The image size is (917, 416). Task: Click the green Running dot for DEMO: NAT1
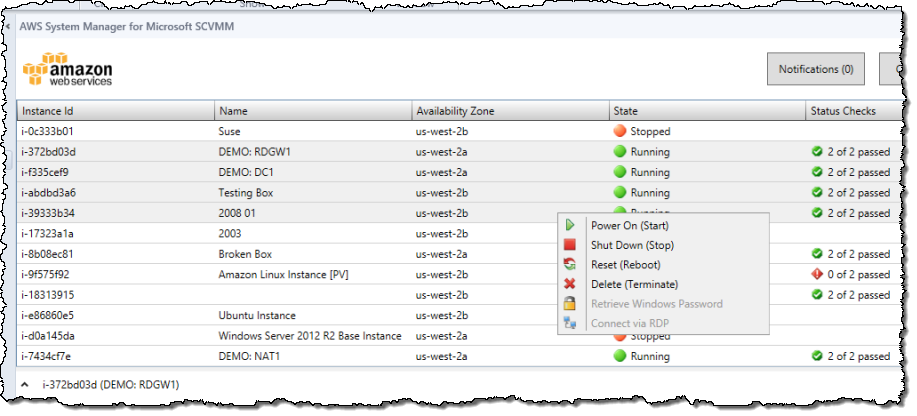[x=620, y=356]
